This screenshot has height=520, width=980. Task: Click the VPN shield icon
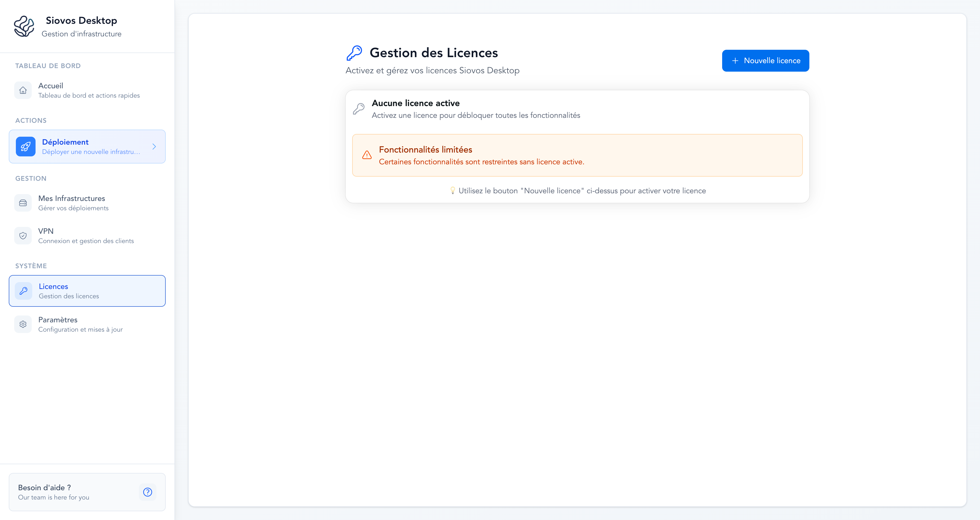23,235
